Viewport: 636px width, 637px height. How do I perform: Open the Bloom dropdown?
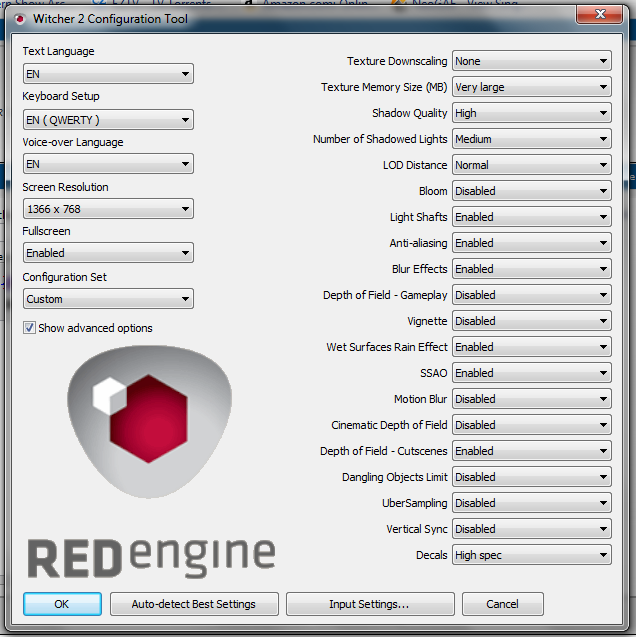(532, 191)
